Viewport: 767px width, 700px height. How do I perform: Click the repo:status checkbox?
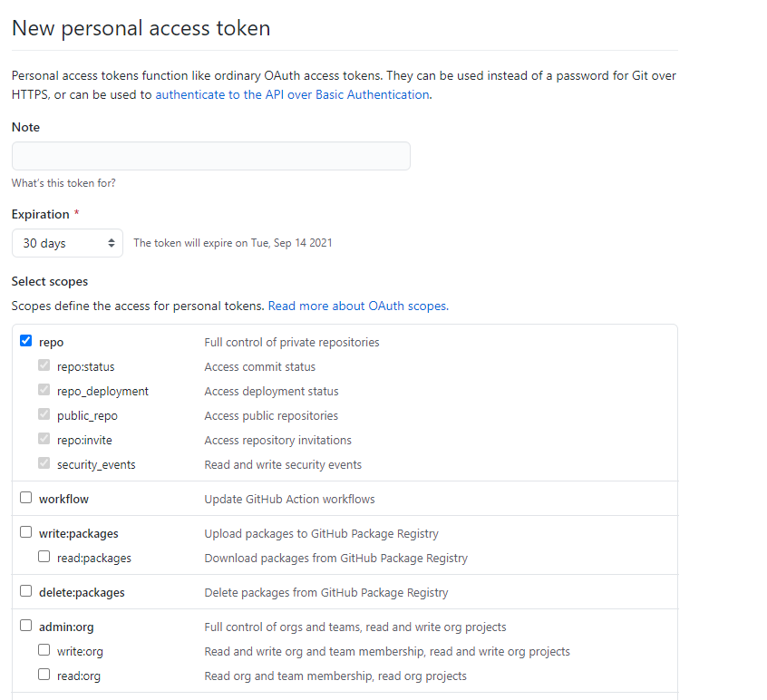(x=44, y=366)
